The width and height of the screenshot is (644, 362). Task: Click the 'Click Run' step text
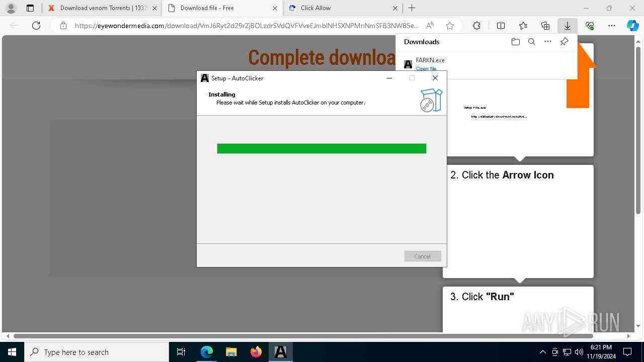[x=482, y=297]
